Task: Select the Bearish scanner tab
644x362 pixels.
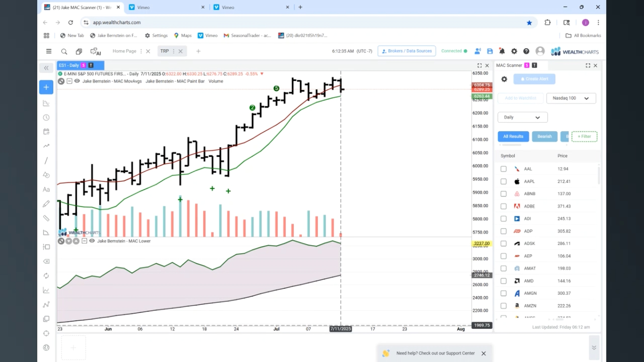Action: [x=544, y=136]
